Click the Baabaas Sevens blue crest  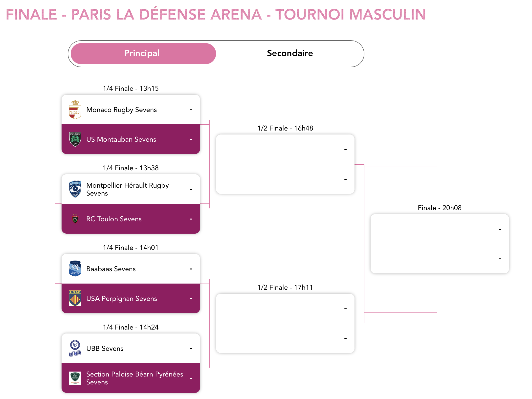tap(75, 269)
